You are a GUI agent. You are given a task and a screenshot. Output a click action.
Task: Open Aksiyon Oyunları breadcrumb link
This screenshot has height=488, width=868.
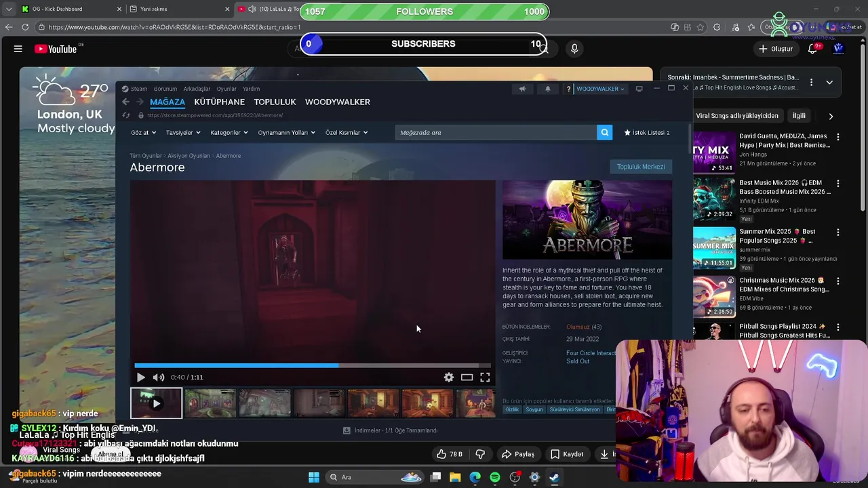[189, 156]
